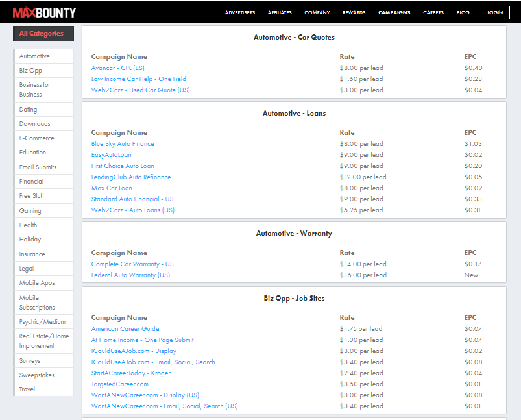The image size is (521, 420).
Task: Open Low Income Car Help campaign
Action: point(139,79)
